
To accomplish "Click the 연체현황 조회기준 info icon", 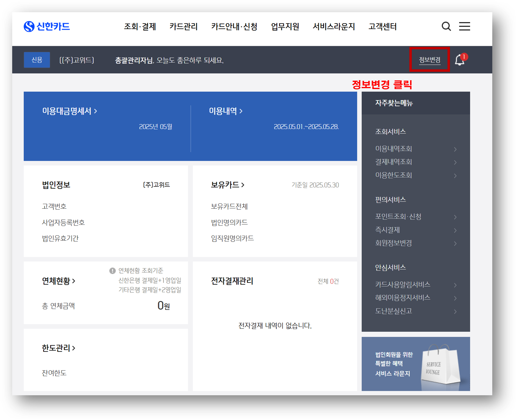I will pos(113,270).
